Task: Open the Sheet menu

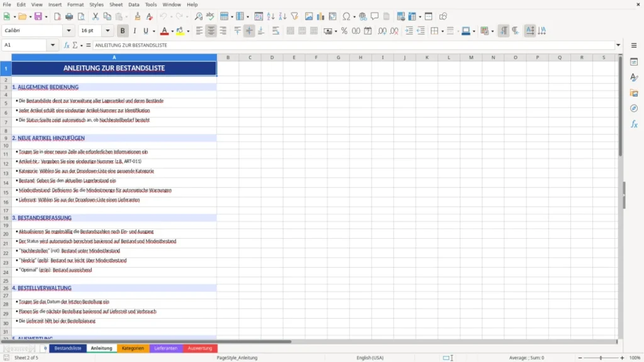Action: coord(116,4)
